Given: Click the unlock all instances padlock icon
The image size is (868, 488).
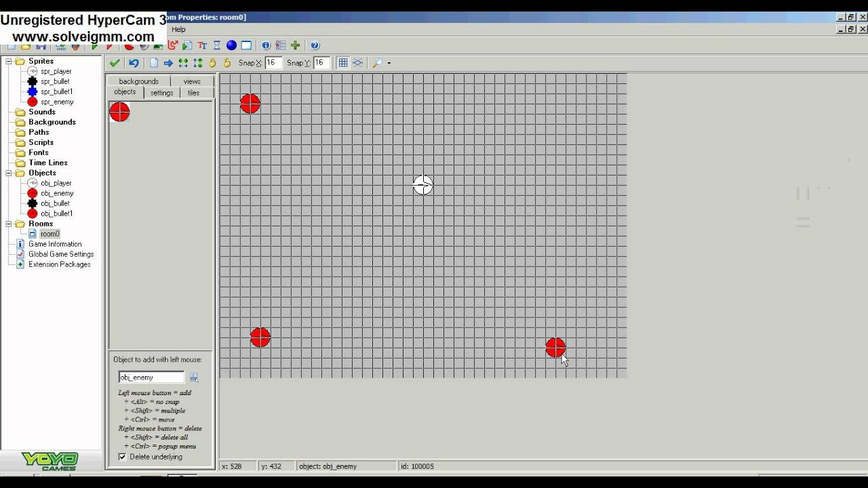Looking at the screenshot, I should 227,63.
